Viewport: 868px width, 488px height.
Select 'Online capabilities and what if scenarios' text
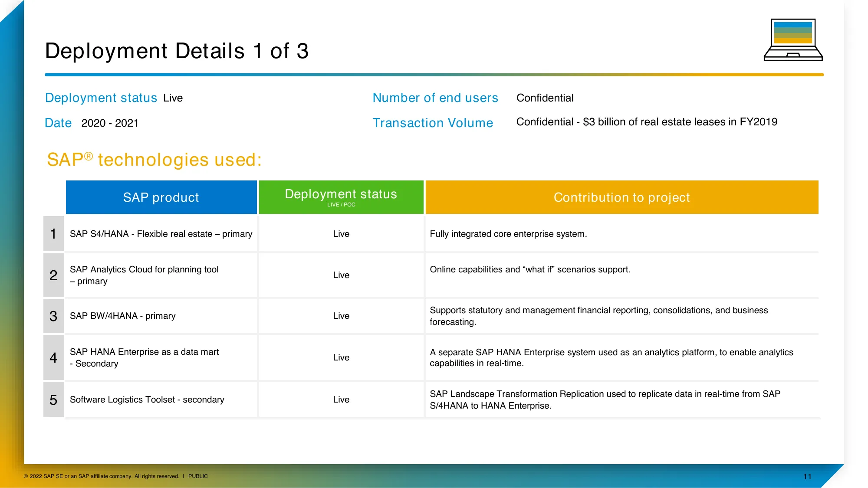click(530, 269)
